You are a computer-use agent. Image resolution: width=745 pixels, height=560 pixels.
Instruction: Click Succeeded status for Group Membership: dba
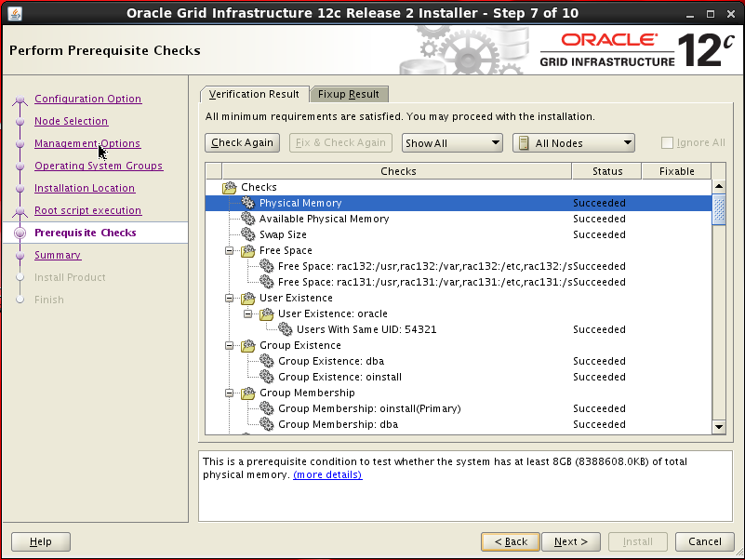599,424
